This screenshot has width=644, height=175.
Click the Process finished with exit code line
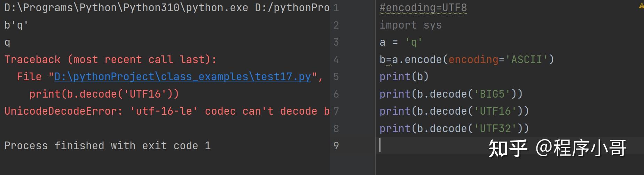pos(107,146)
